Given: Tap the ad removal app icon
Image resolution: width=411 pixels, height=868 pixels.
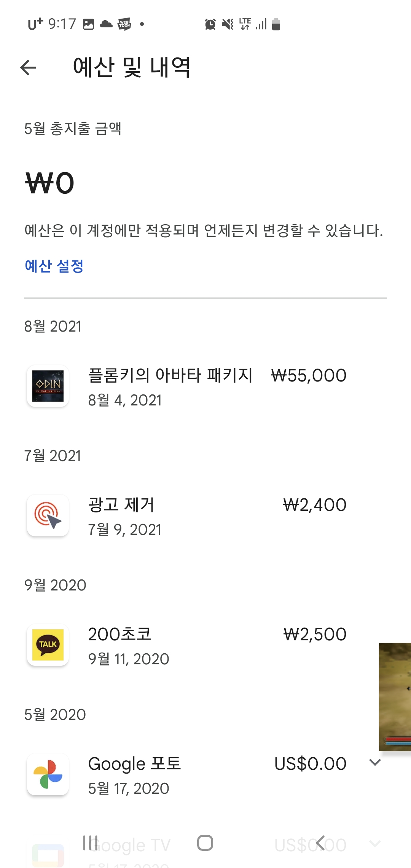Looking at the screenshot, I should click(x=48, y=515).
